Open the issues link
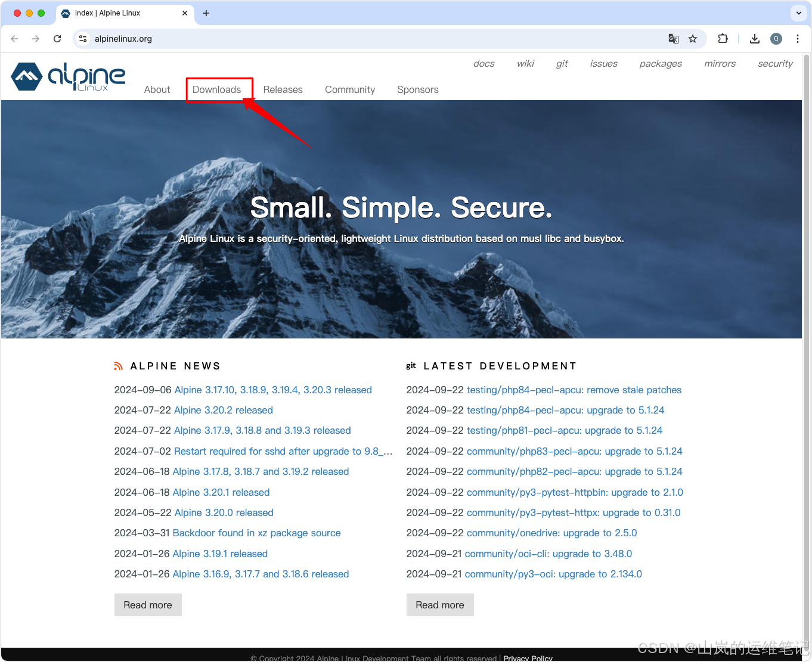 604,64
